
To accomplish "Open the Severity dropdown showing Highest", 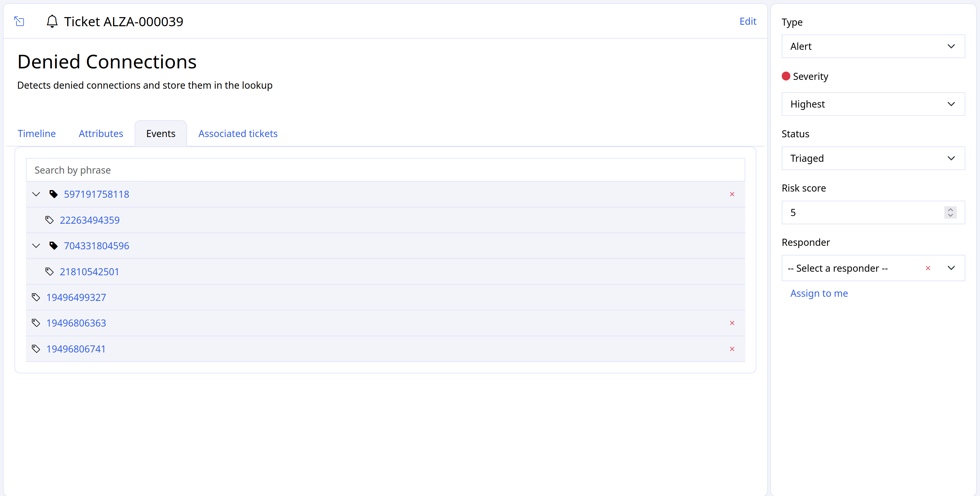I will click(x=873, y=104).
